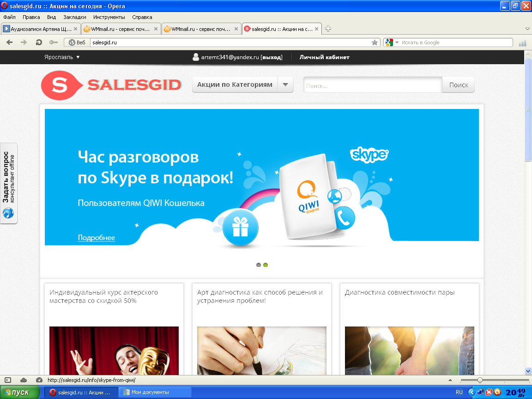Close the second WMmail.ru tab
532x399 pixels.
click(236, 29)
